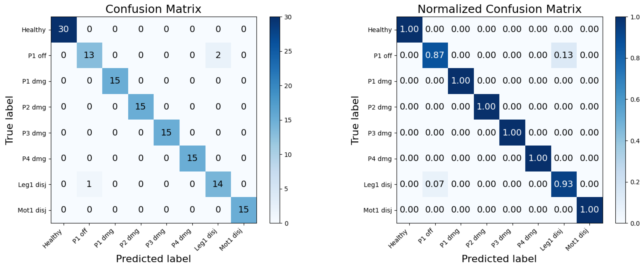Select the 0.93 cell for Leg1 disj

(563, 184)
